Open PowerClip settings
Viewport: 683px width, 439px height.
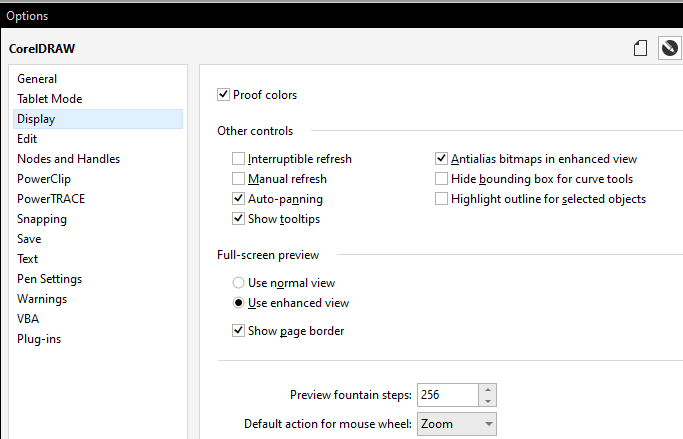click(x=98, y=179)
